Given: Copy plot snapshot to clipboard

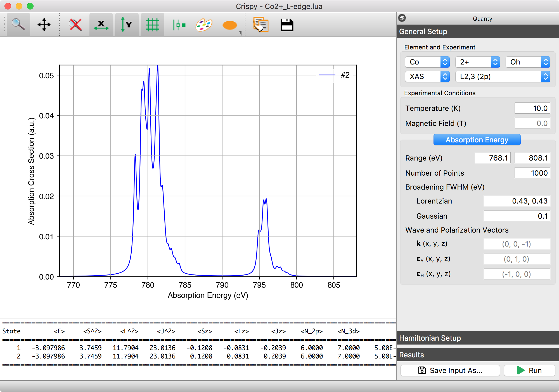Looking at the screenshot, I should click(x=260, y=25).
